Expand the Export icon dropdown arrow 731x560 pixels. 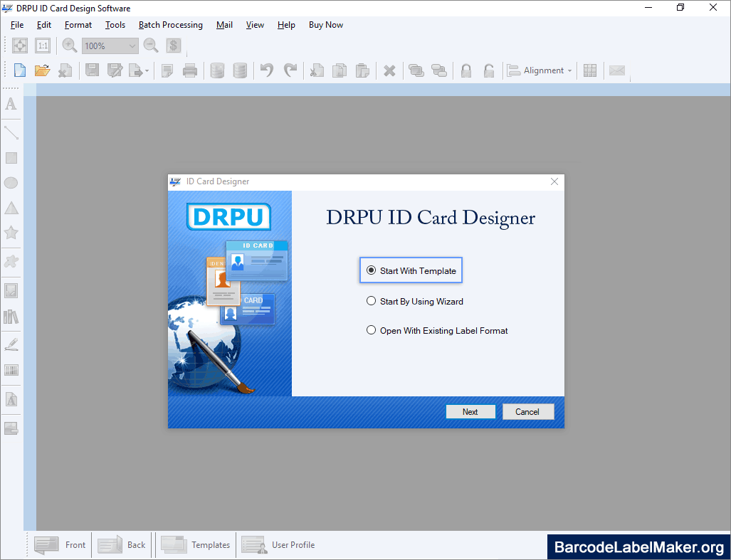[x=147, y=71]
